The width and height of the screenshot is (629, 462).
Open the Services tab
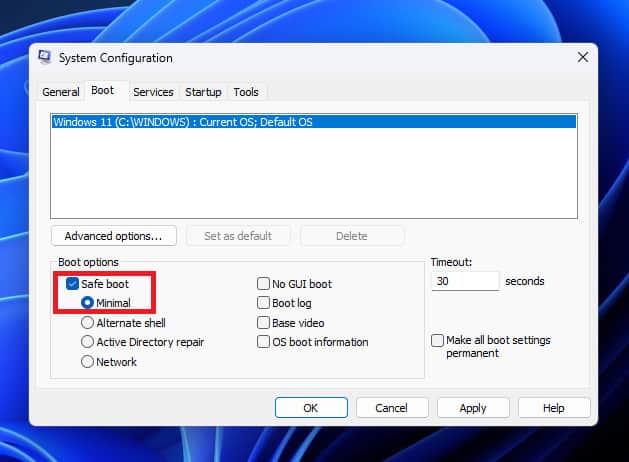(153, 92)
